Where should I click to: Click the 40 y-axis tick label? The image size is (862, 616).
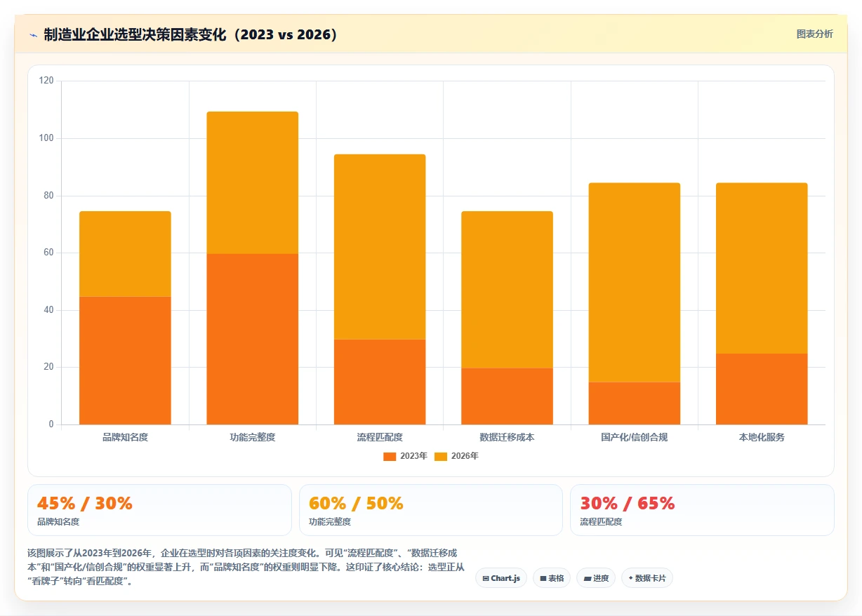click(x=49, y=310)
